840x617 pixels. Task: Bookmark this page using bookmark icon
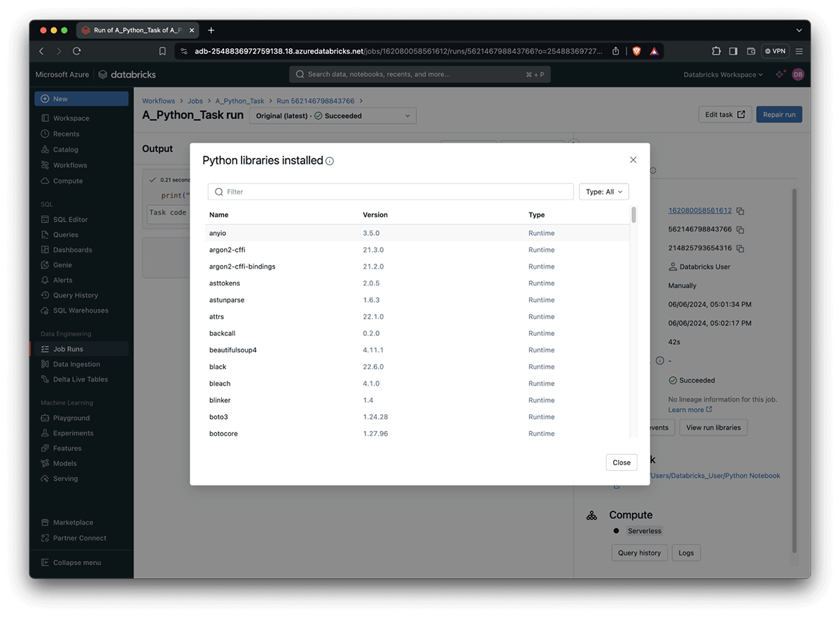tap(162, 51)
